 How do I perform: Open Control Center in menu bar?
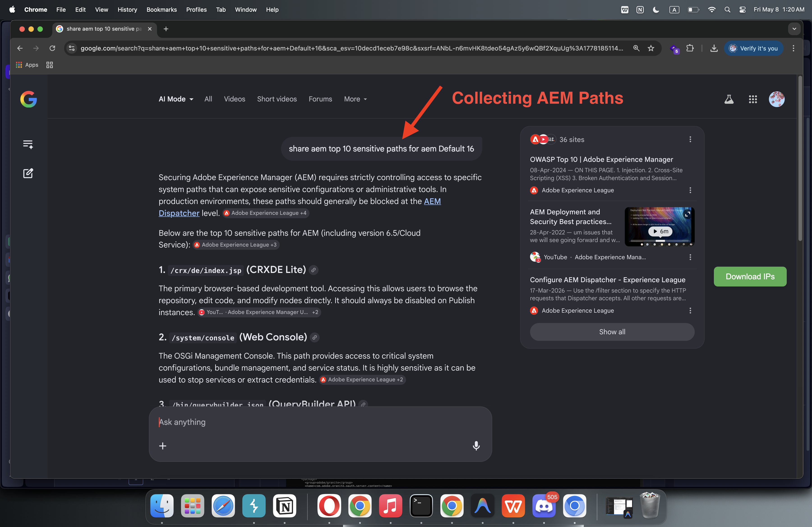[742, 9]
